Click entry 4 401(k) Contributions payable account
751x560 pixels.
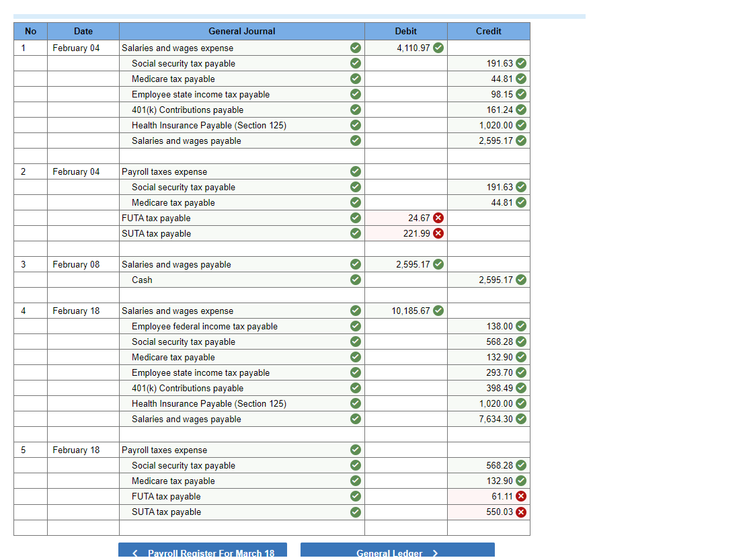click(188, 388)
